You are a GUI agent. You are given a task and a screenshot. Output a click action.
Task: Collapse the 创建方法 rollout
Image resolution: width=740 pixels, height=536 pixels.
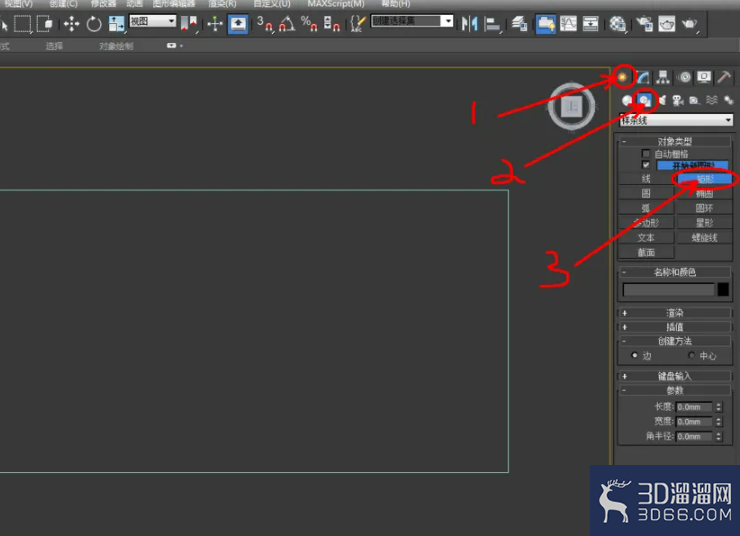point(675,341)
